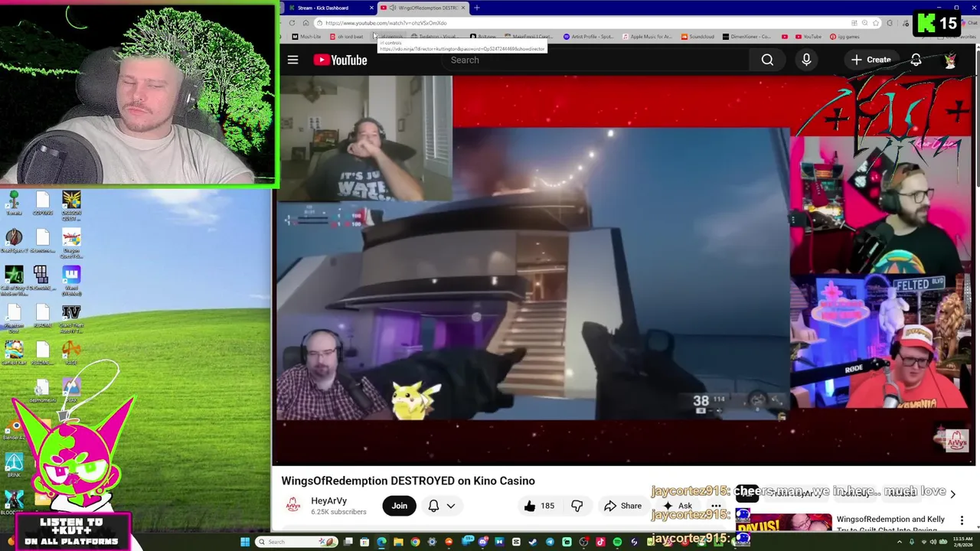The image size is (980, 551).
Task: Dislike the WingsOfRedemption video
Action: 577,506
